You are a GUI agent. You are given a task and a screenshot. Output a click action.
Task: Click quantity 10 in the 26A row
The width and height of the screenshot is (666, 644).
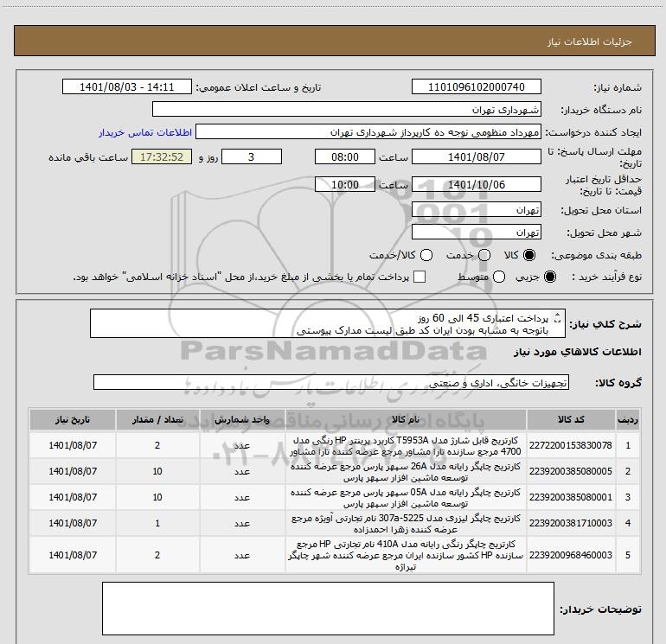[157, 471]
